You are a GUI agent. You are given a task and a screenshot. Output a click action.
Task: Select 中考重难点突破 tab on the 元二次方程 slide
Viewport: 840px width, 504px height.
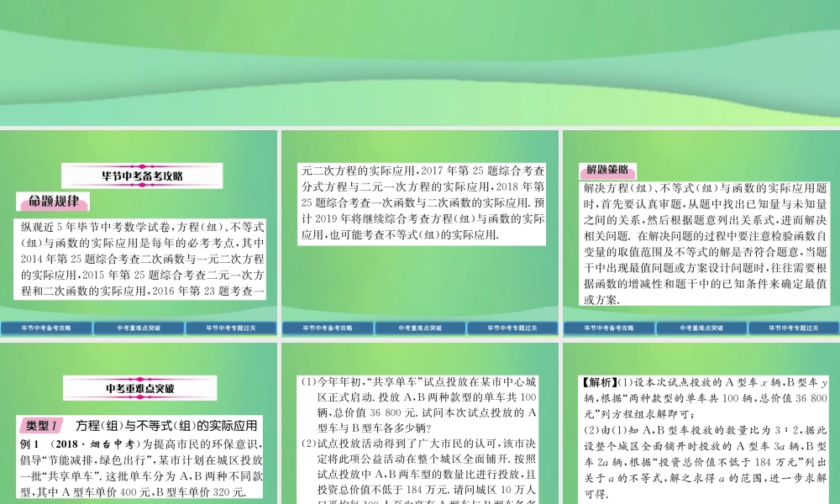[x=420, y=328]
